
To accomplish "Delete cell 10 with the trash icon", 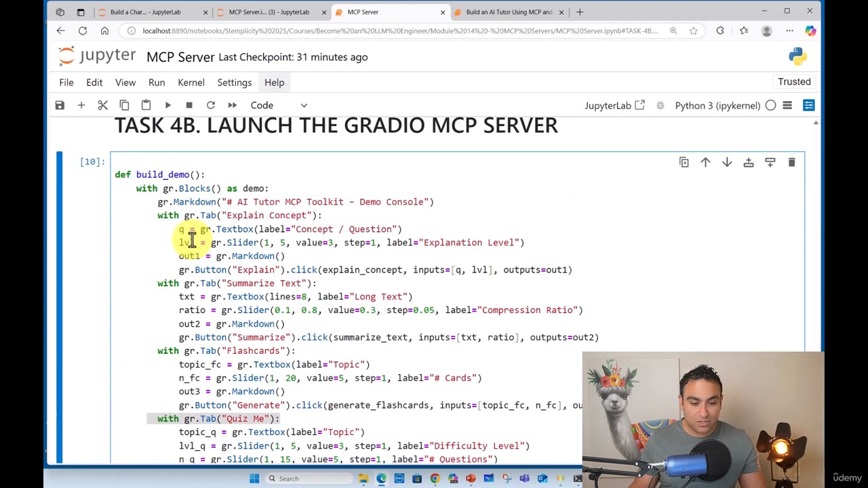I will click(x=791, y=162).
